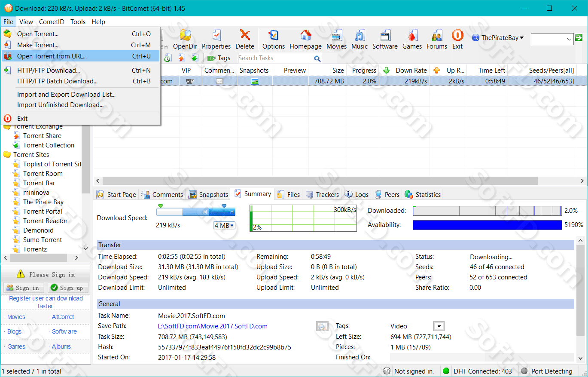Open Torrent Share in the sidebar
The image size is (588, 377).
[42, 136]
